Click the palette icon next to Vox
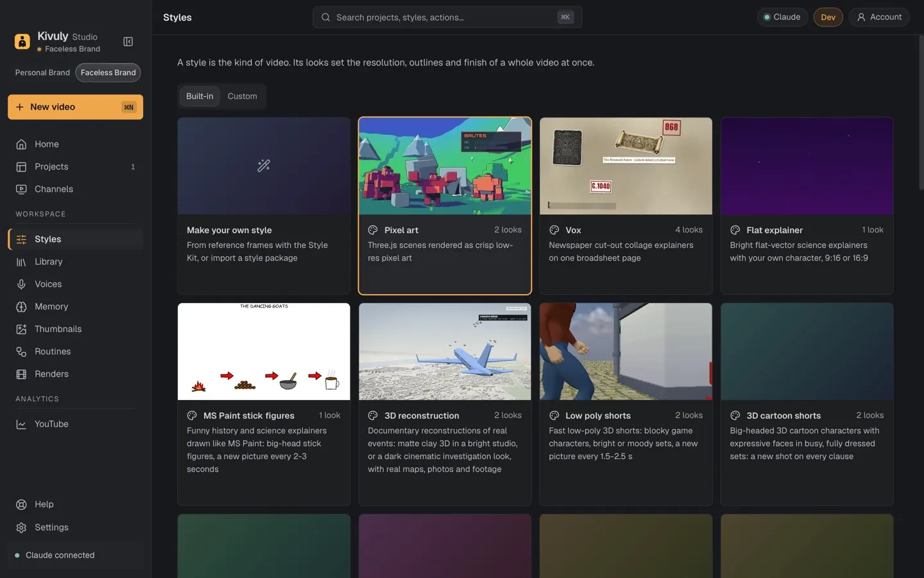The image size is (924, 578). tap(554, 230)
